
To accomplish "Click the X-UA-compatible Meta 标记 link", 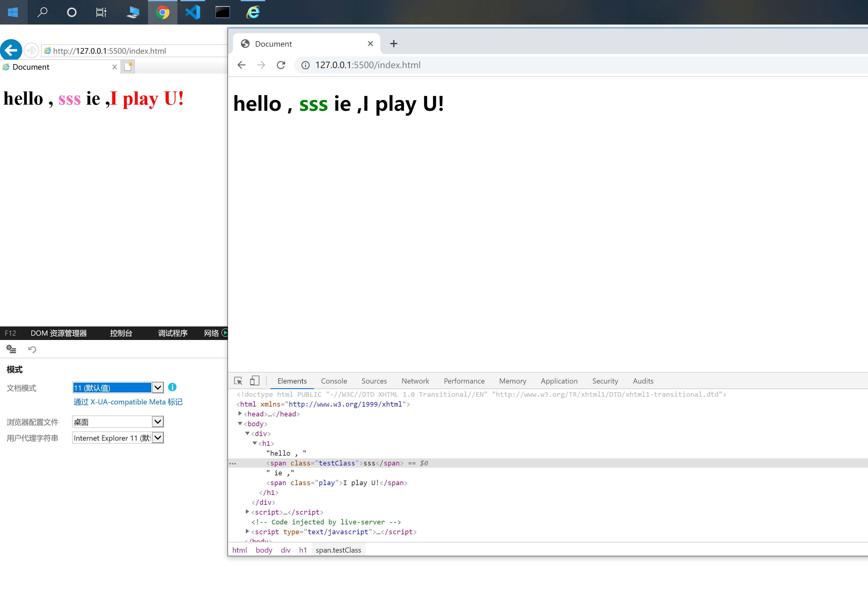I will (x=128, y=402).
